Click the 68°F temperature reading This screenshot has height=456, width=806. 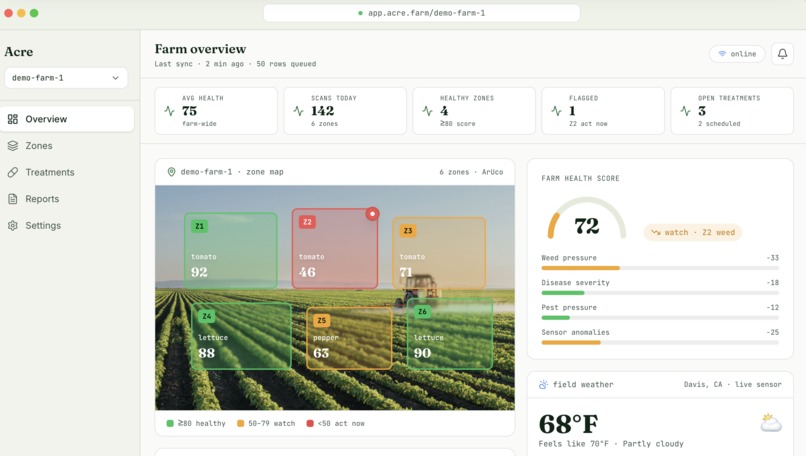tap(568, 424)
